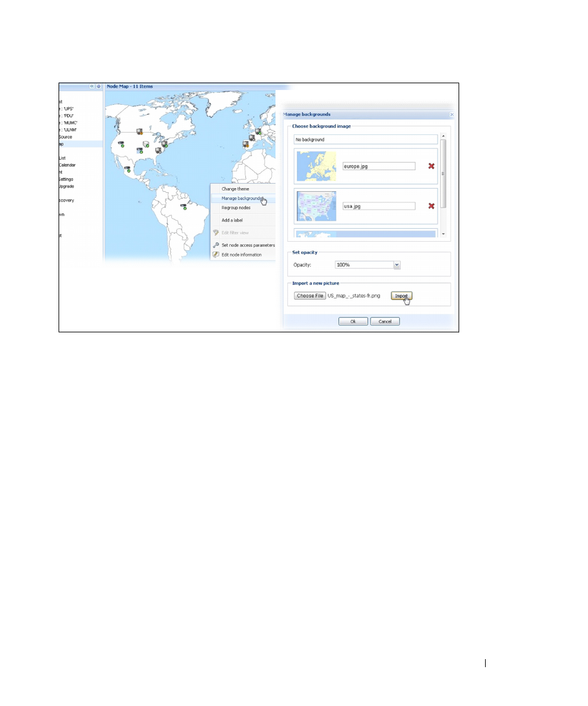The height and width of the screenshot is (706, 588).
Task: Open the Upgrade entry in sidebar
Action: click(66, 186)
